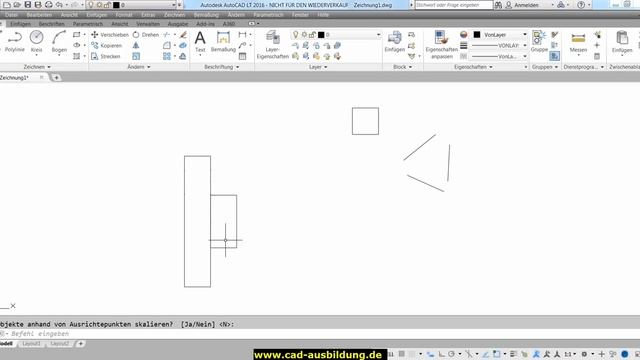Click the erase tool in Ändern panel
640x360 pixels.
(x=183, y=35)
